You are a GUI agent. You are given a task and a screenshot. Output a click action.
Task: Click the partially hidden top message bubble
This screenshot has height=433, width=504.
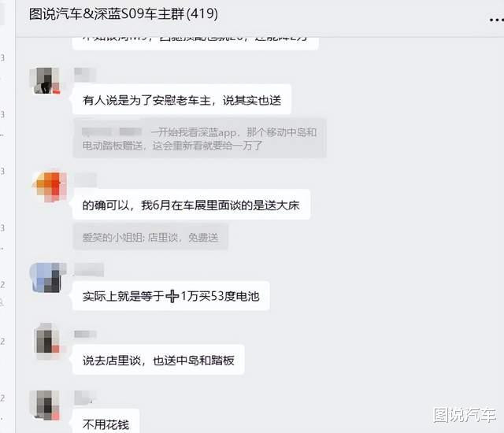tap(195, 43)
